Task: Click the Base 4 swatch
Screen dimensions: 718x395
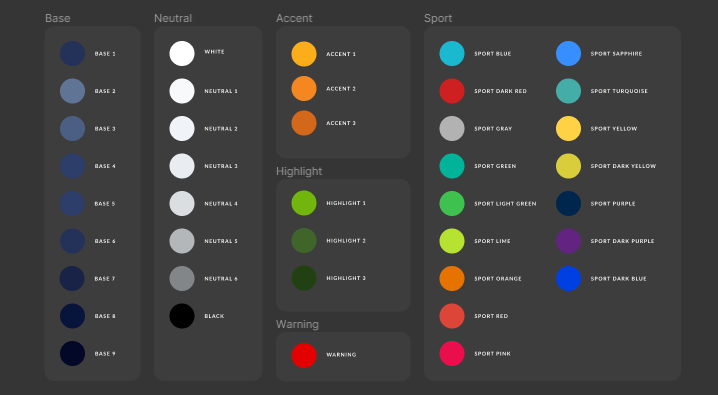Action: point(72,166)
